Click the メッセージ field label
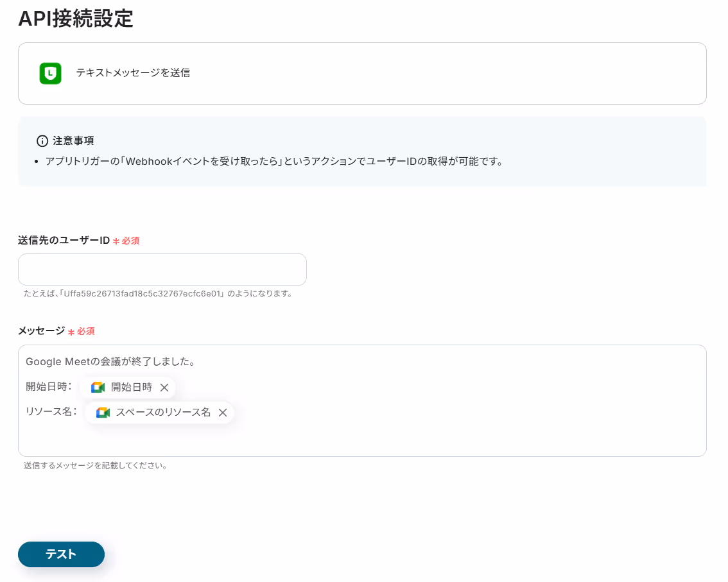Image resolution: width=728 pixels, height=582 pixels. (x=42, y=331)
